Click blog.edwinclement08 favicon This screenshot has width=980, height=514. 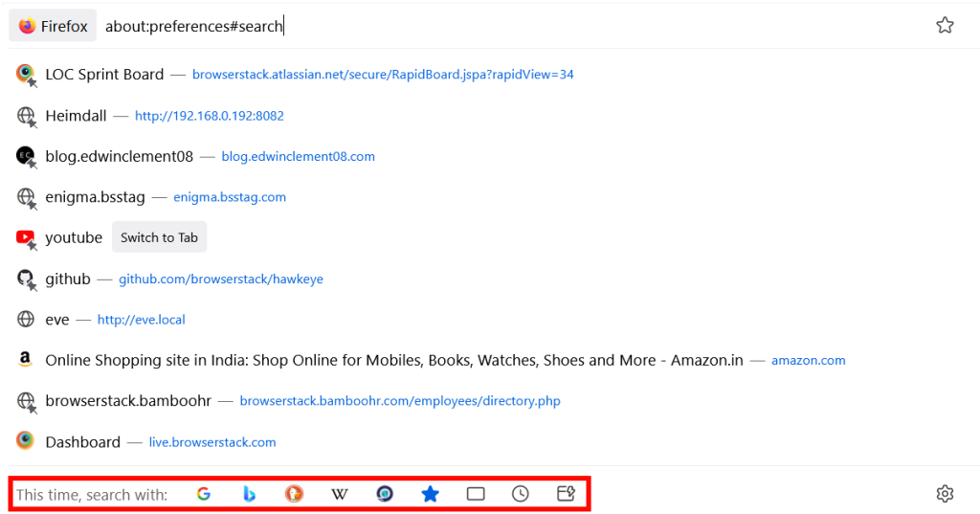point(26,156)
